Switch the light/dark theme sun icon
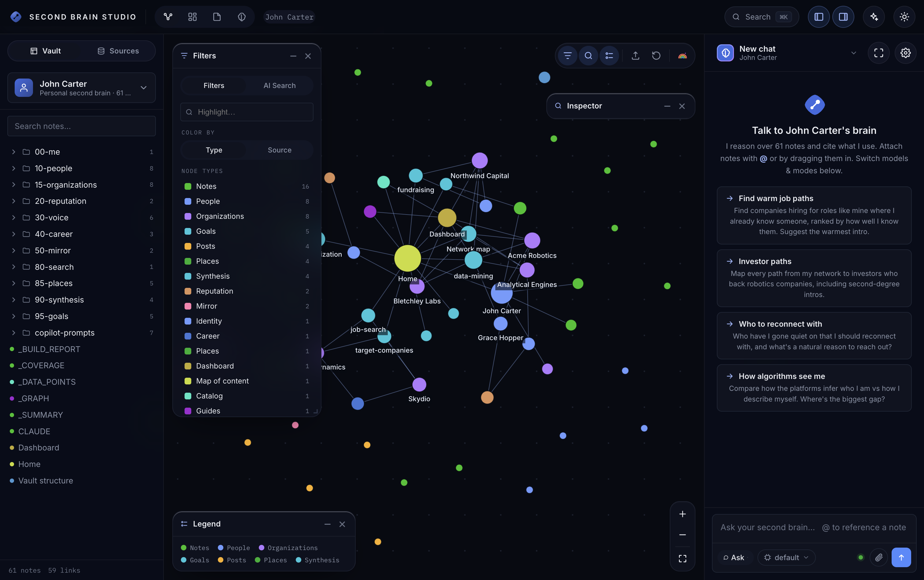 tap(904, 17)
